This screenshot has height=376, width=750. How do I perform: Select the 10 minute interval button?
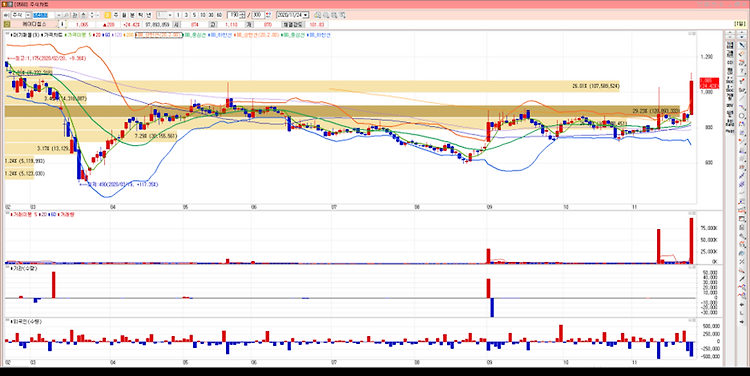point(203,15)
